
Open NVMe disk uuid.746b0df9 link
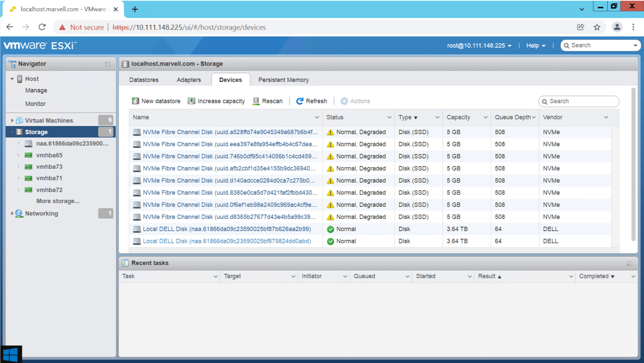230,156
